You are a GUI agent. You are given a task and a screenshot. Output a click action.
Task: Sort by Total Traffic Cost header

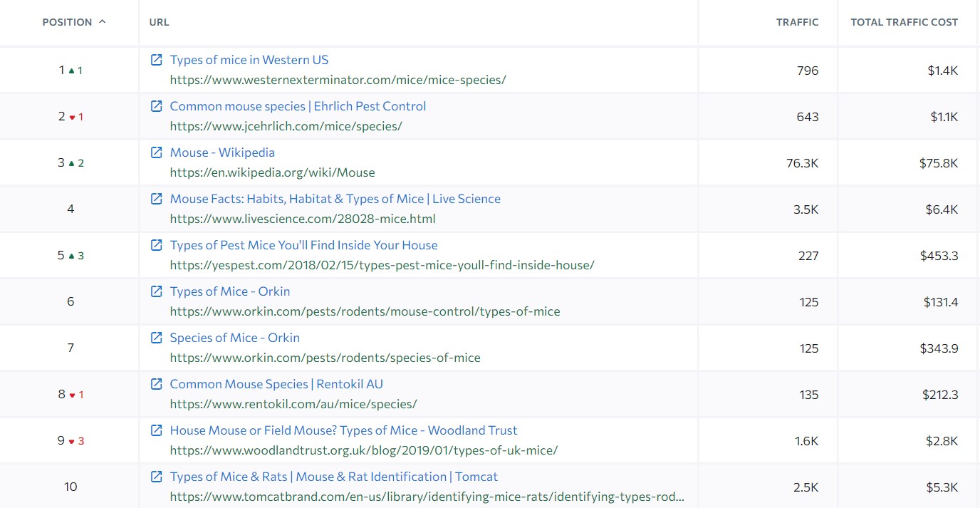tap(905, 22)
